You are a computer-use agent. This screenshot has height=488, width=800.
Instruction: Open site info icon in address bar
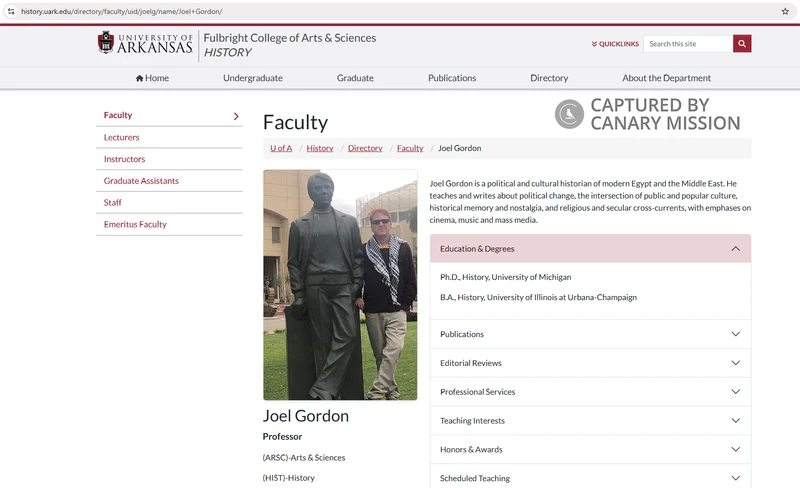tap(11, 11)
